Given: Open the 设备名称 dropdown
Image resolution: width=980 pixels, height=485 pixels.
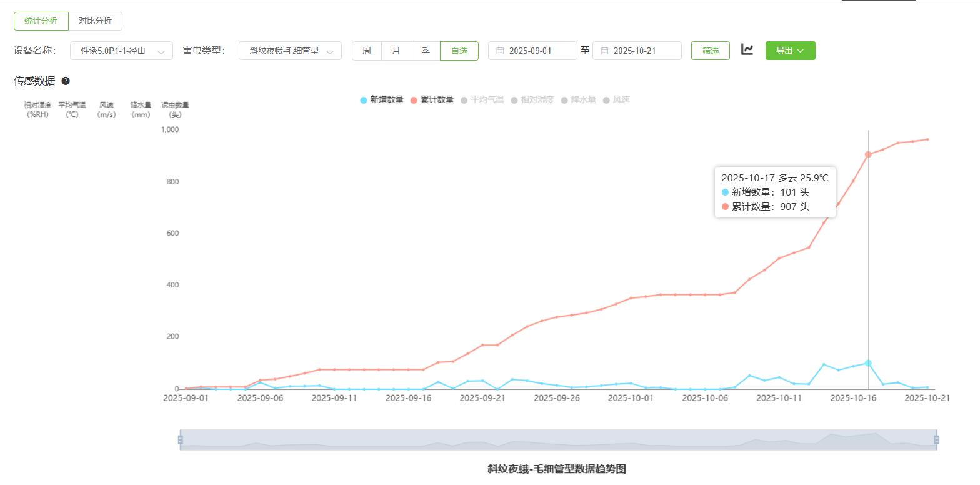Looking at the screenshot, I should (x=121, y=51).
